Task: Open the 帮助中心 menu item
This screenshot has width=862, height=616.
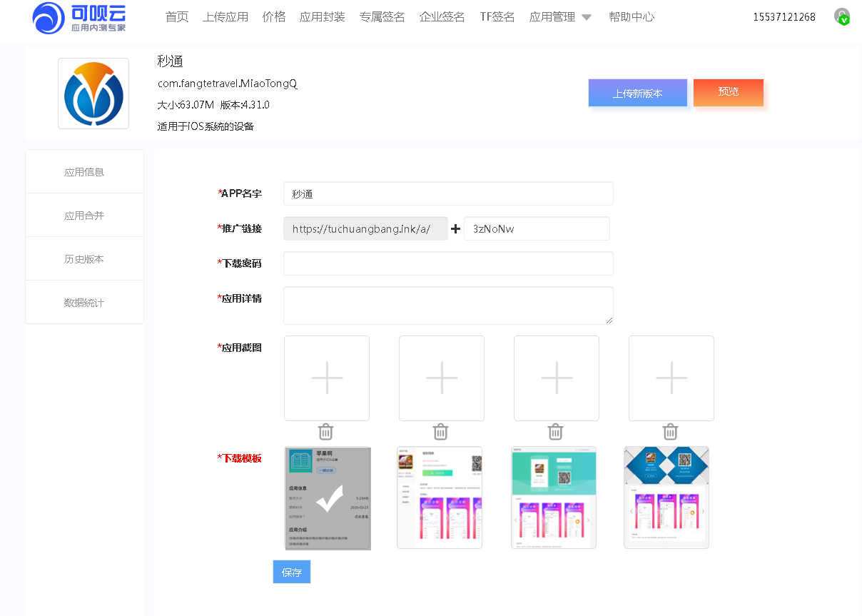Action: point(632,16)
